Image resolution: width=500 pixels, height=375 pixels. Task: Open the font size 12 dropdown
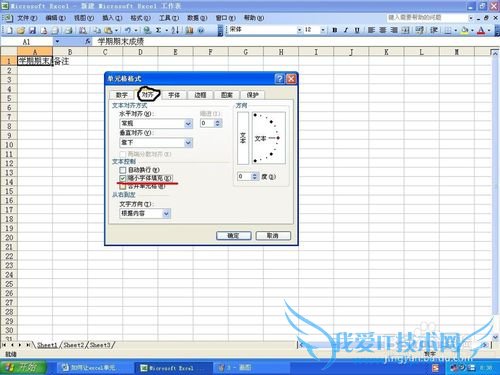[323, 30]
